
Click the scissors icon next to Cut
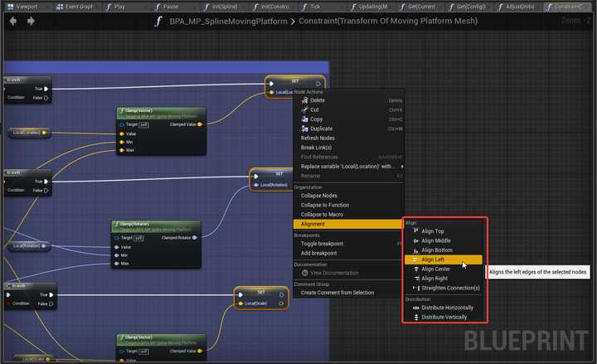pos(304,109)
